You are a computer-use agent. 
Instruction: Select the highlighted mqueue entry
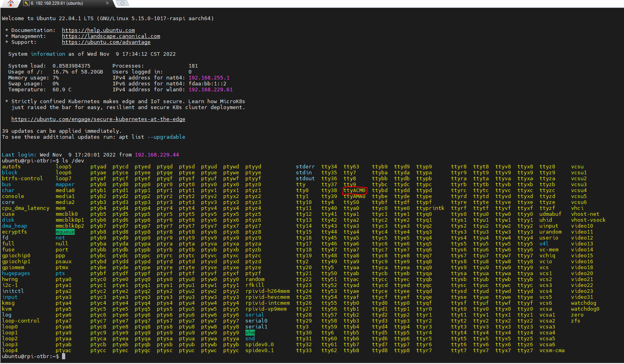[x=65, y=232]
